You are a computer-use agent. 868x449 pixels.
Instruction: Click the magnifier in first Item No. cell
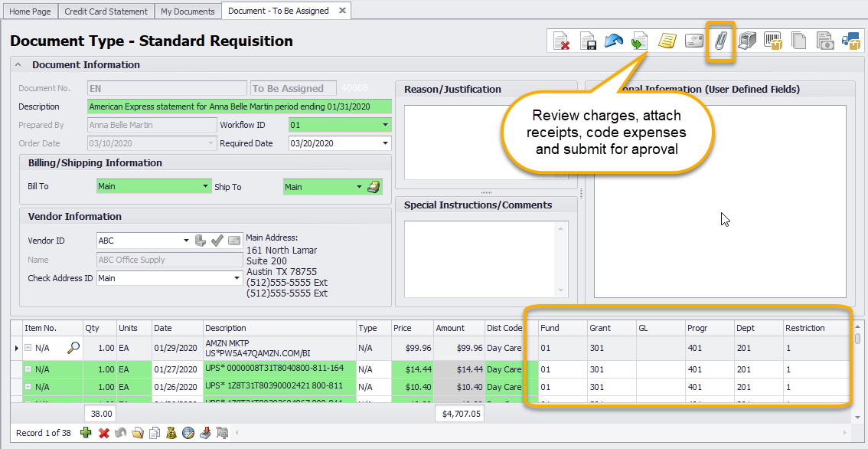point(73,348)
